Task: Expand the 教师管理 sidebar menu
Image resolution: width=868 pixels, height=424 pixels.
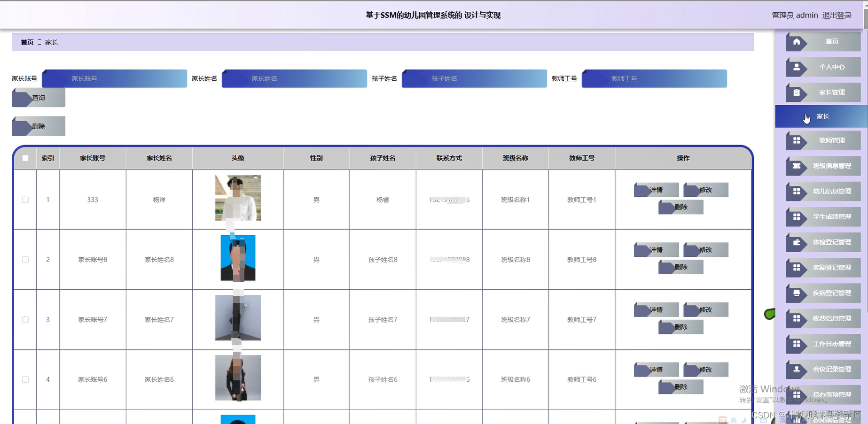Action: tap(823, 140)
